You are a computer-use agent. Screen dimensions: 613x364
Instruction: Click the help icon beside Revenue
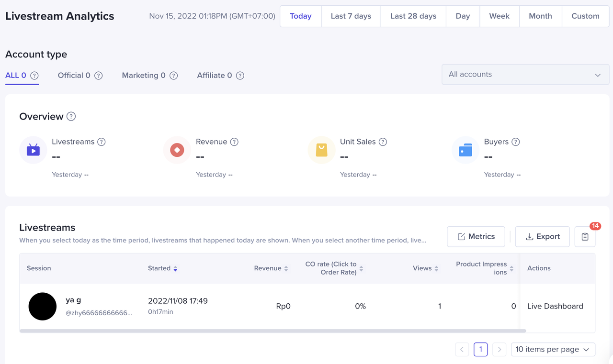[x=234, y=142]
